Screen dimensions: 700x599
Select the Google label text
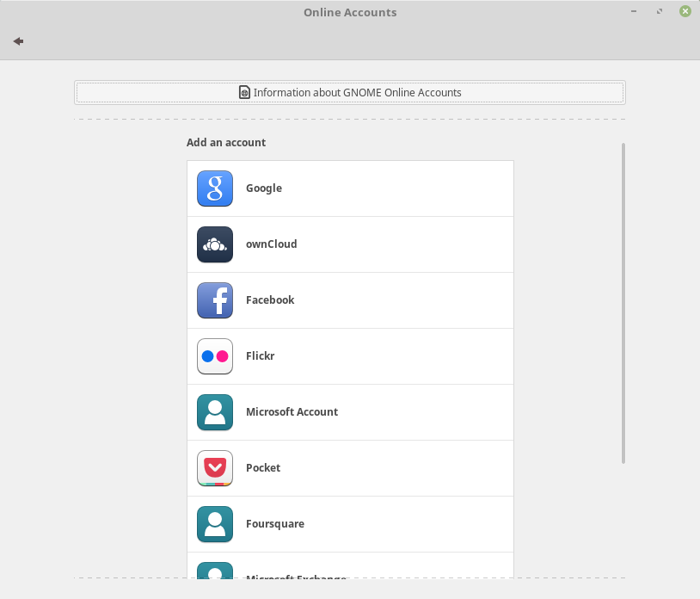pyautogui.click(x=264, y=188)
